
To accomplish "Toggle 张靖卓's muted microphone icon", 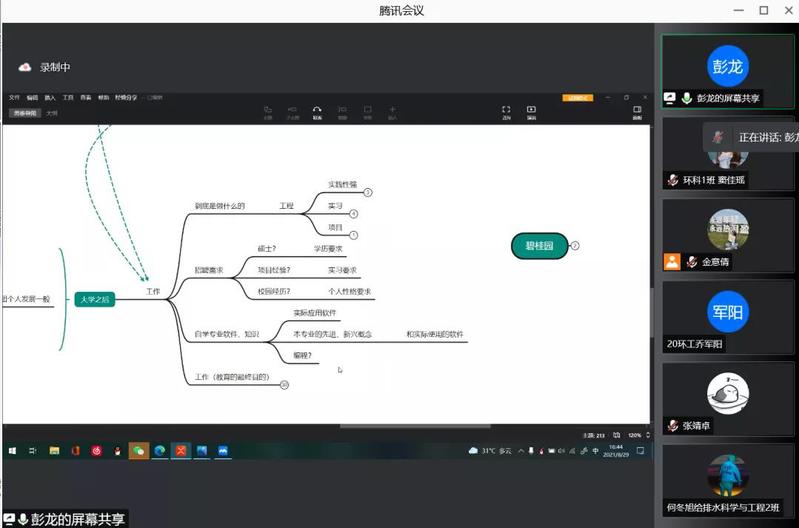I will pyautogui.click(x=673, y=425).
